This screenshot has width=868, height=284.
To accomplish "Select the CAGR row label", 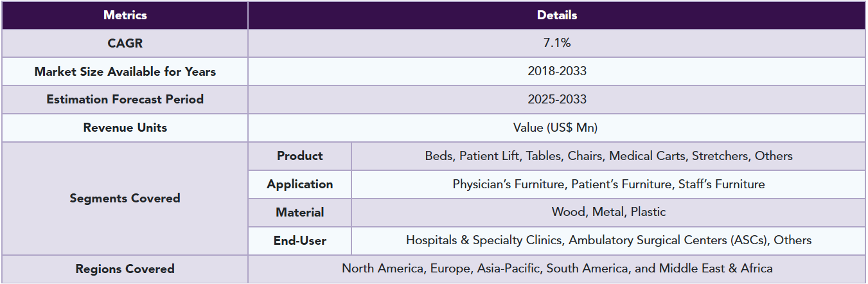I will (125, 43).
